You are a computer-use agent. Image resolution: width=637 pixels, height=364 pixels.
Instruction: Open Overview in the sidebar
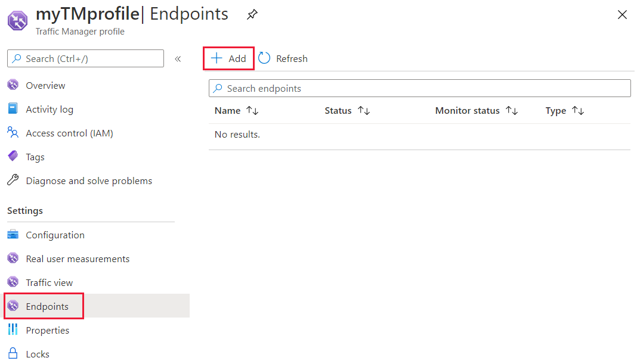[45, 86]
